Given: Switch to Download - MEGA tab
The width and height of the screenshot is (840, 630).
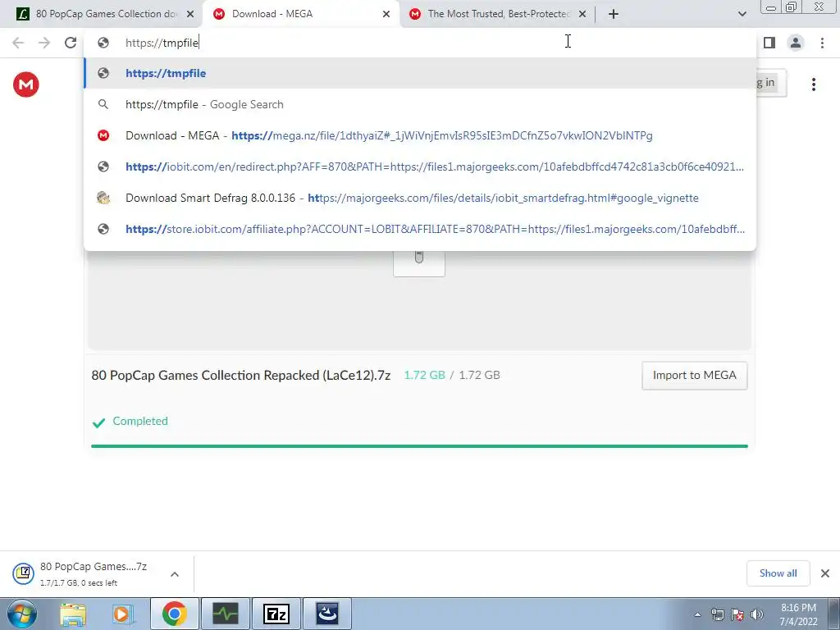Looking at the screenshot, I should pyautogui.click(x=300, y=14).
